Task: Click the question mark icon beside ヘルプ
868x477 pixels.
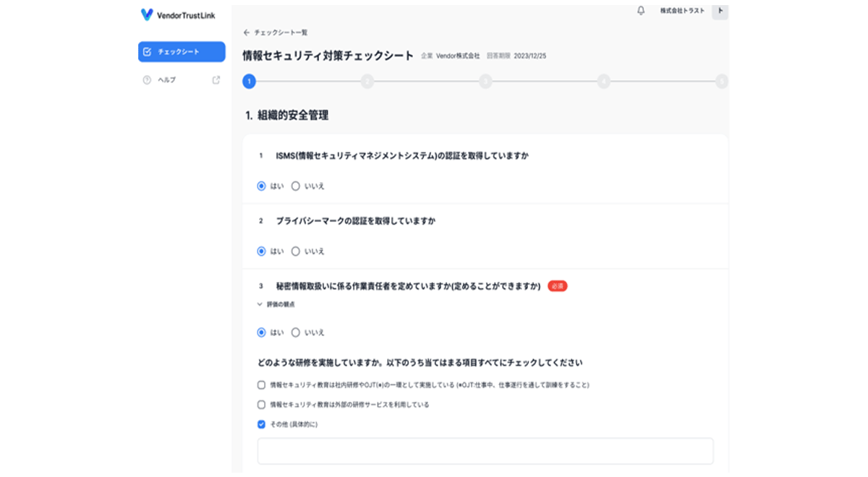Action: coord(147,79)
